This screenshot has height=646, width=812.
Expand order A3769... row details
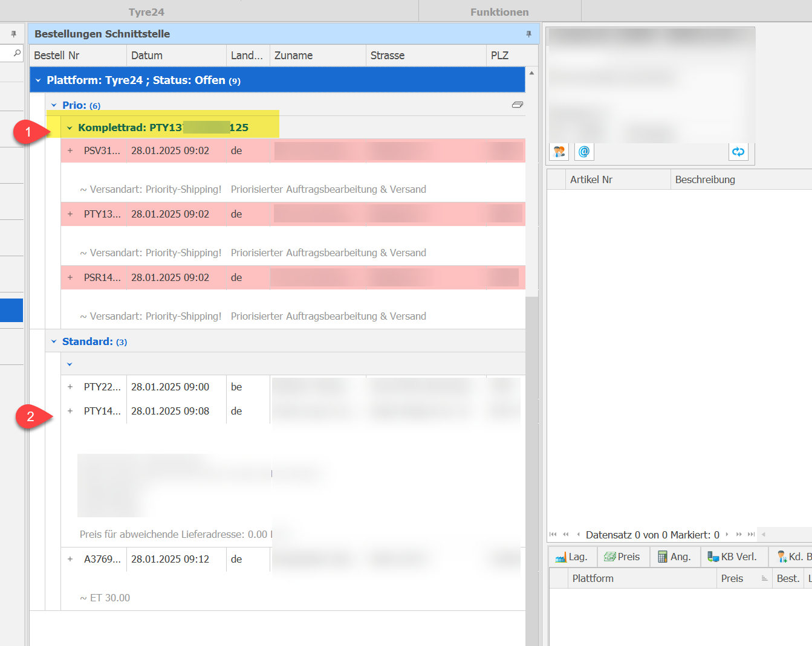(70, 559)
